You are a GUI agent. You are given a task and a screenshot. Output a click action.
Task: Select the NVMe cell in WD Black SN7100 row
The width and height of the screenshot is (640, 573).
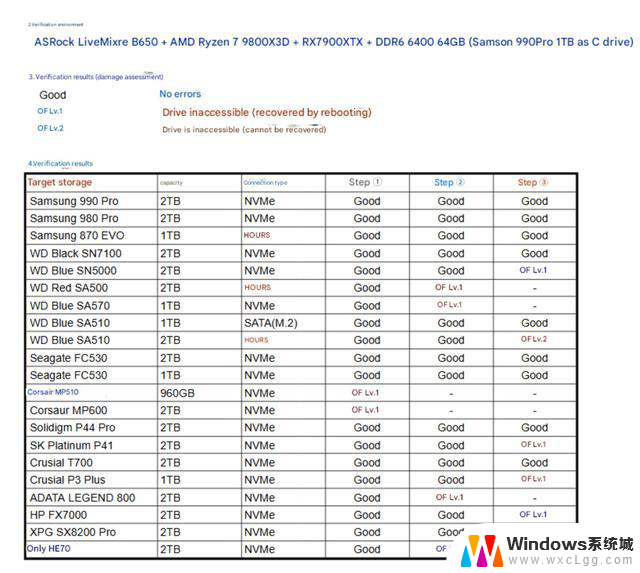(259, 253)
